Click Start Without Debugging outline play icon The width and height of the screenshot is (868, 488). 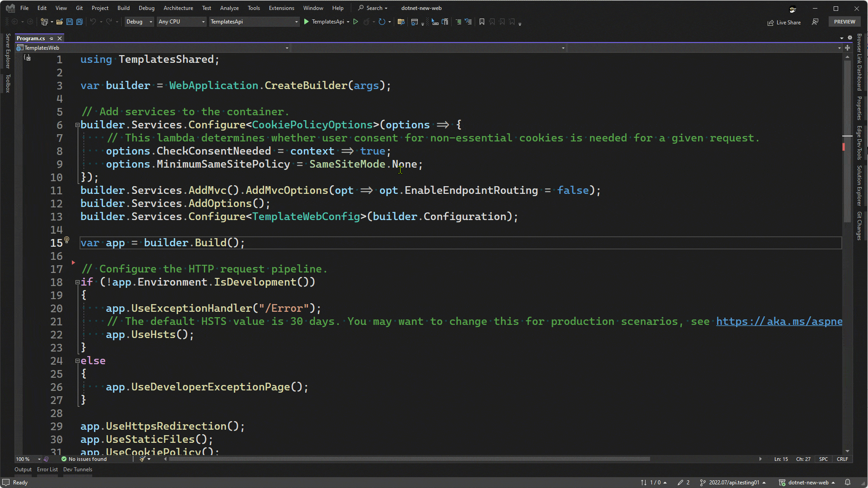click(356, 22)
